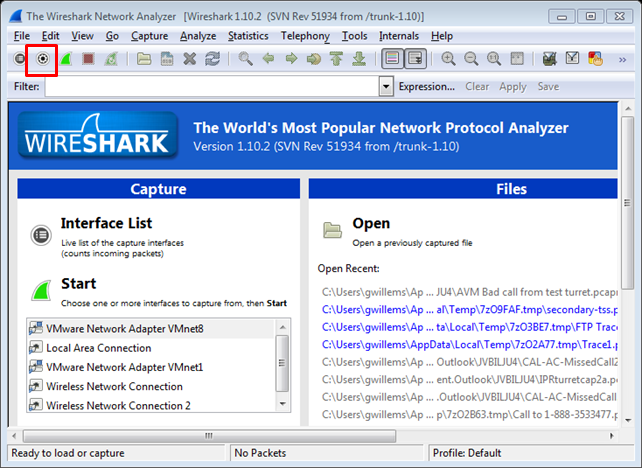Open capture options toolbar icon
642x468 pixels.
pyautogui.click(x=42, y=59)
